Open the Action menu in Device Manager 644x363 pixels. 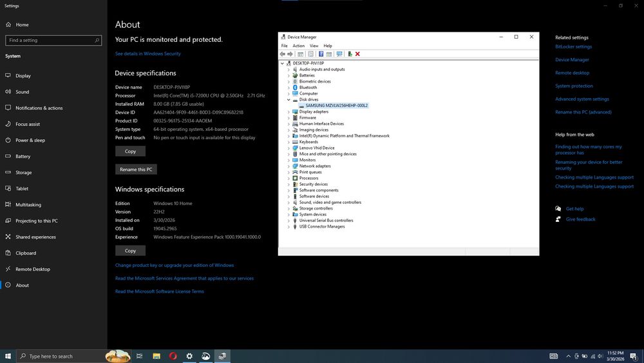pos(299,46)
